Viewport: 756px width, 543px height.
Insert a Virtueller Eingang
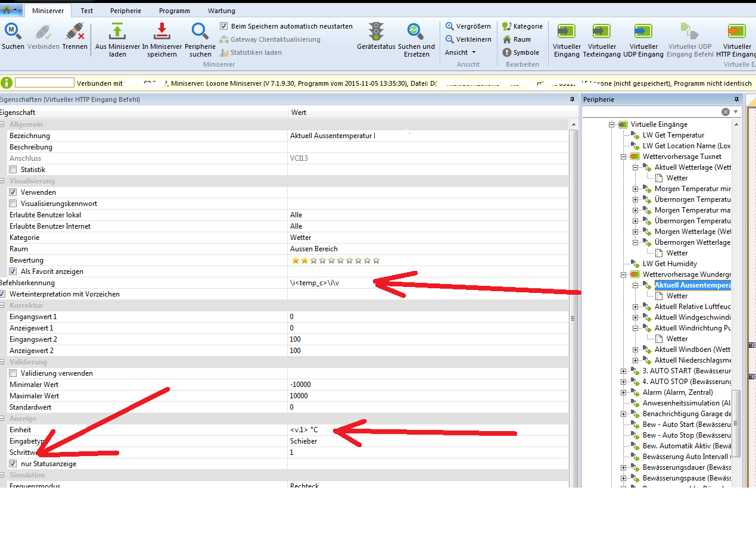[x=567, y=32]
